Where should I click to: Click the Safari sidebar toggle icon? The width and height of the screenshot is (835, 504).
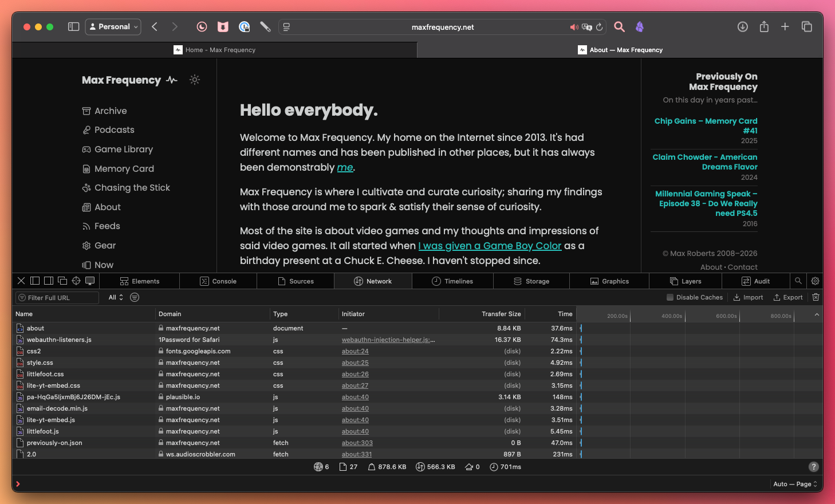[x=73, y=27]
